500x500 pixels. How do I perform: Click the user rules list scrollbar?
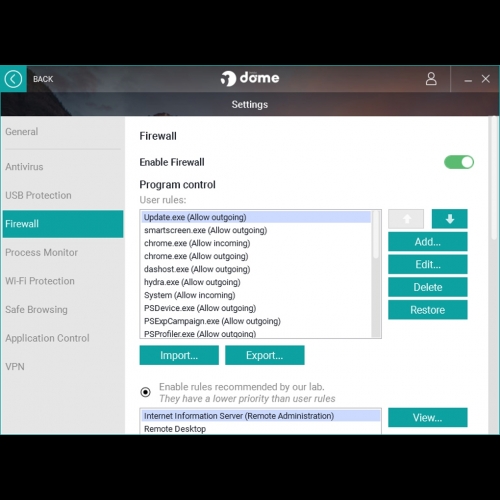click(376, 274)
